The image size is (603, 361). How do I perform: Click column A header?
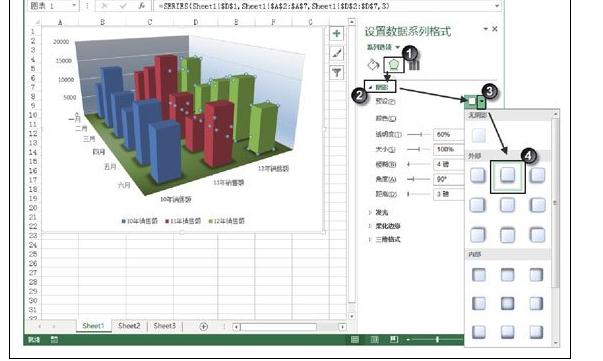coord(60,22)
